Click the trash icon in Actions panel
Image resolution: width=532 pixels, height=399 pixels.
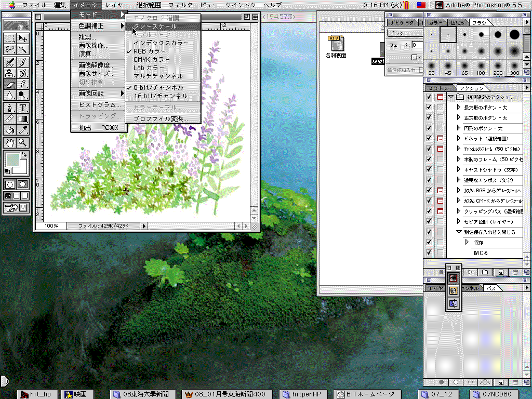pos(515,272)
